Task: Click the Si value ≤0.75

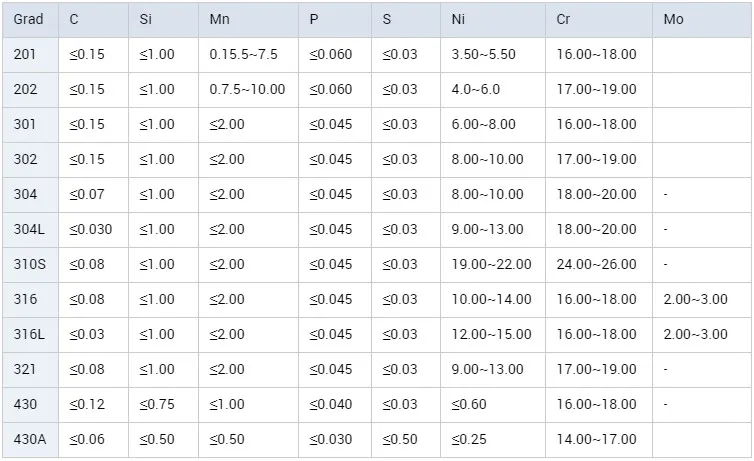Action: click(x=157, y=404)
